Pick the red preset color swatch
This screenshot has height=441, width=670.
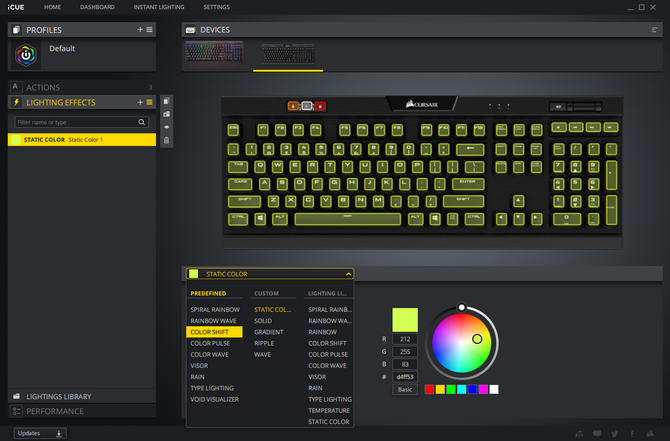click(x=429, y=389)
